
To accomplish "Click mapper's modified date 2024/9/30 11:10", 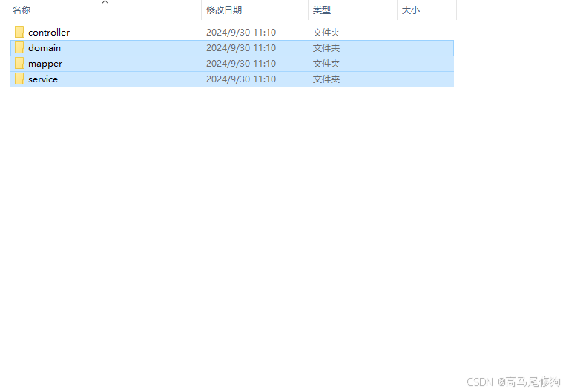I will tap(241, 64).
